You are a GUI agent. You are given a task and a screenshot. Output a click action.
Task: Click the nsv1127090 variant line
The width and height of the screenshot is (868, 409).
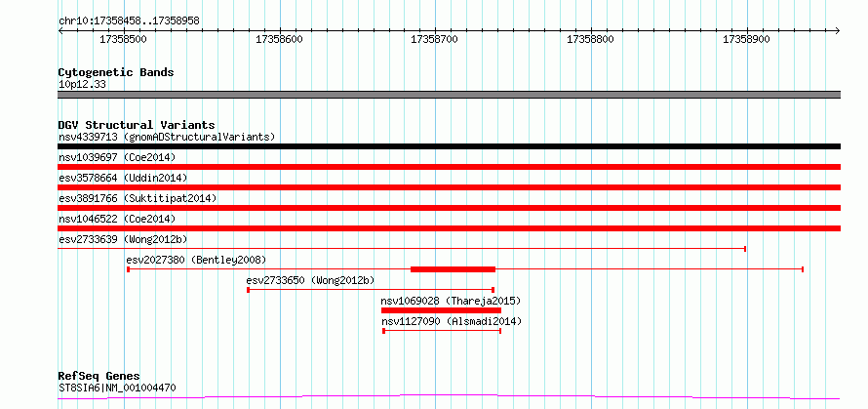pyautogui.click(x=442, y=331)
